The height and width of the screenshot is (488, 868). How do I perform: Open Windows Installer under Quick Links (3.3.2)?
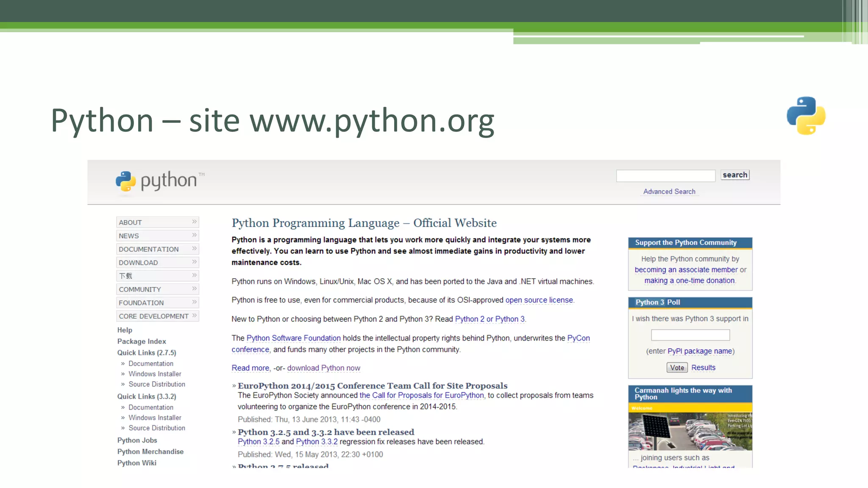point(155,418)
